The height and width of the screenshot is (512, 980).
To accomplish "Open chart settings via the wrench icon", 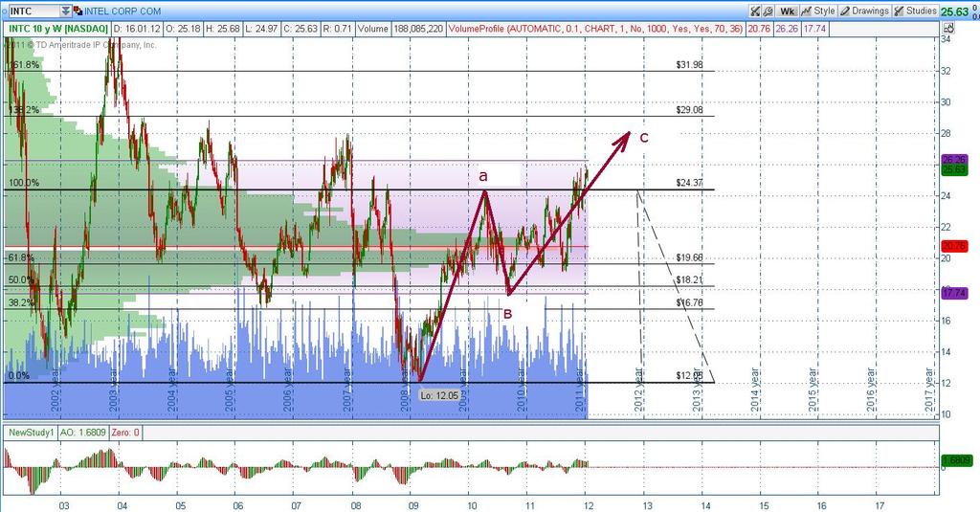I will click(768, 11).
